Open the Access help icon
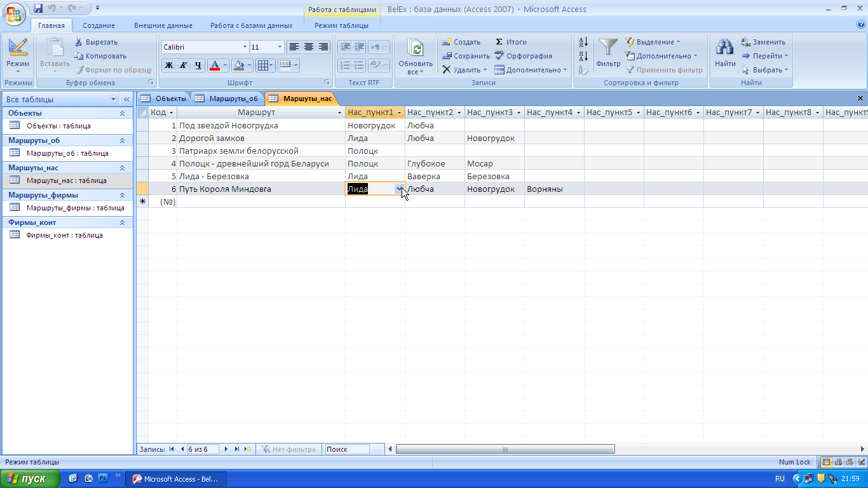The height and width of the screenshot is (488, 868). click(861, 24)
